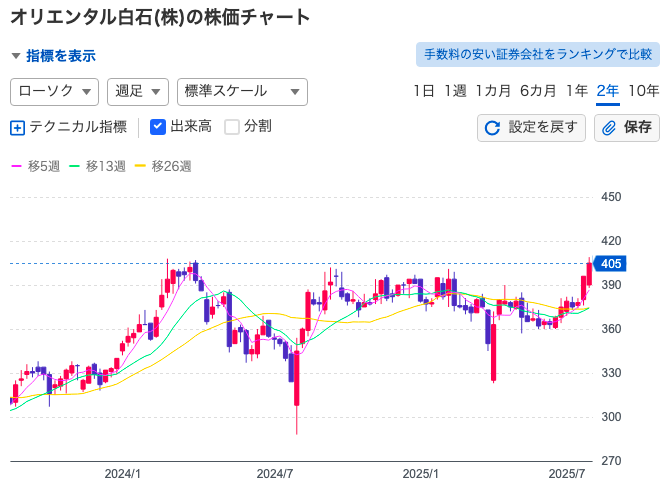The width and height of the screenshot is (670, 491).
Task: Click the 2024/1 date axis label
Action: pos(122,474)
